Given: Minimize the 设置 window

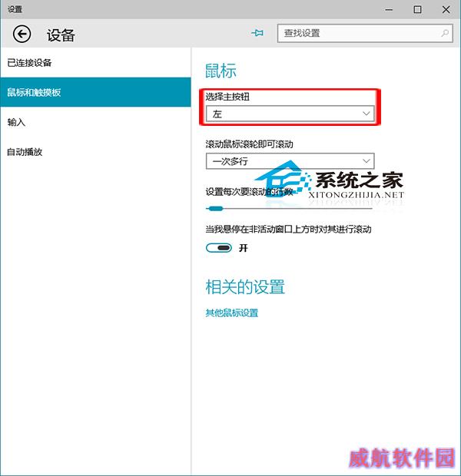Looking at the screenshot, I should pyautogui.click(x=389, y=10).
